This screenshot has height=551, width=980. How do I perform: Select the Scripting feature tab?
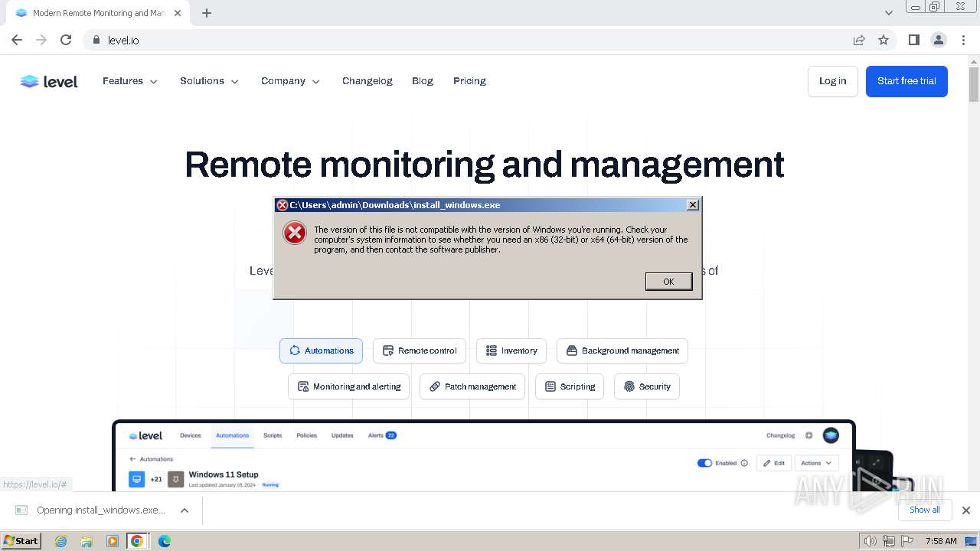[x=570, y=386]
